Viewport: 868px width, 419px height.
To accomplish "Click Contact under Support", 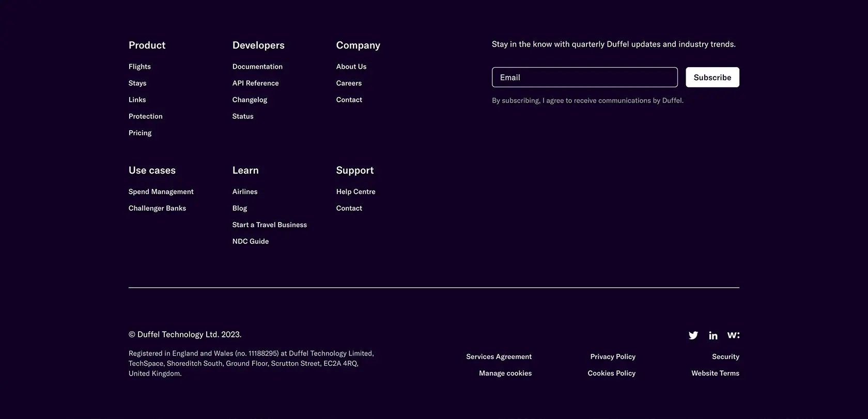I will (x=349, y=208).
